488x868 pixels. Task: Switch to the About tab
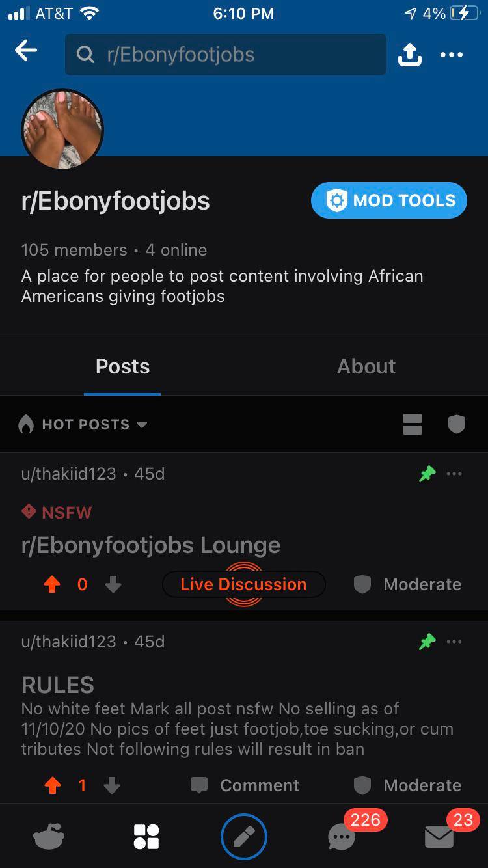[x=366, y=366]
